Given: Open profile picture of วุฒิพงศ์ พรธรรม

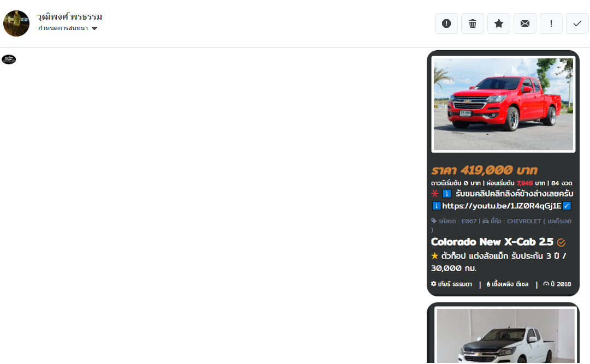Looking at the screenshot, I should tap(16, 23).
